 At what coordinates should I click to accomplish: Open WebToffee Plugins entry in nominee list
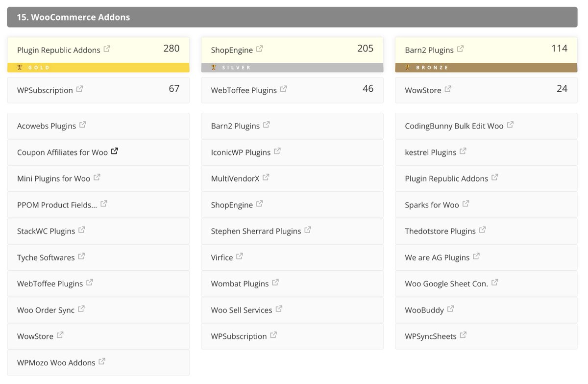98,283
